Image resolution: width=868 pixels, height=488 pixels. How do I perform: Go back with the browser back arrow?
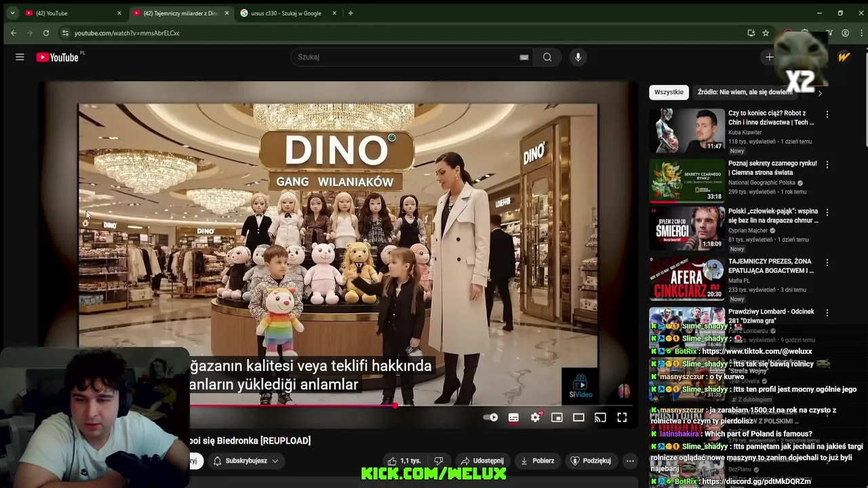(14, 33)
